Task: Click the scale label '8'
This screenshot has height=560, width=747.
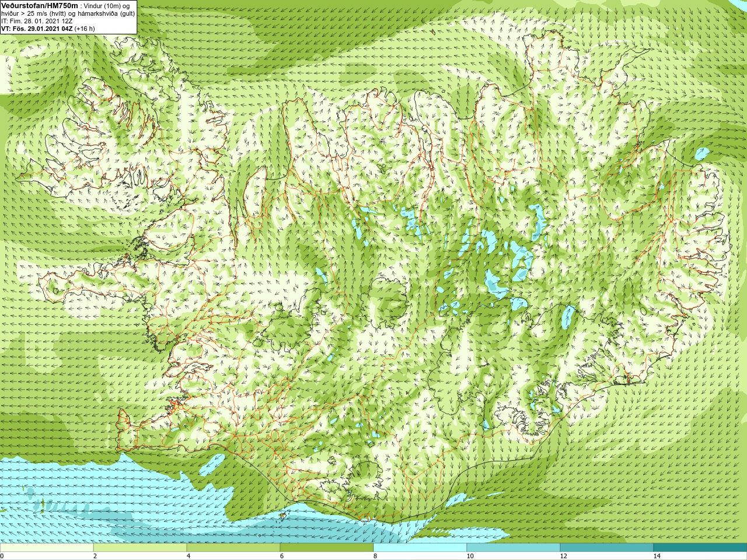Action: coord(375,556)
